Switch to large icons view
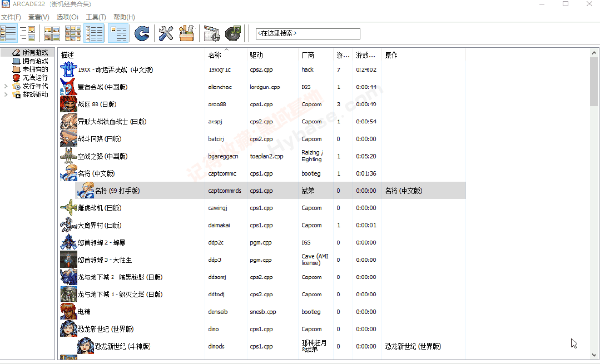 52,33
